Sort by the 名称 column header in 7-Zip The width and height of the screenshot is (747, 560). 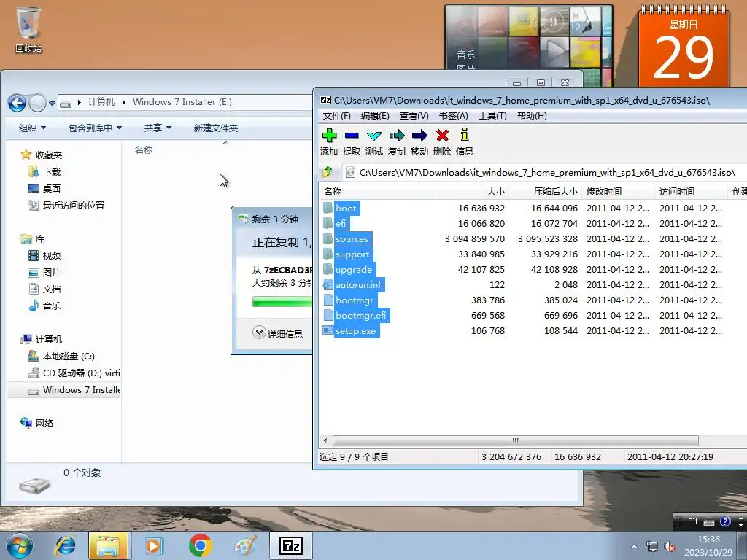pos(377,192)
